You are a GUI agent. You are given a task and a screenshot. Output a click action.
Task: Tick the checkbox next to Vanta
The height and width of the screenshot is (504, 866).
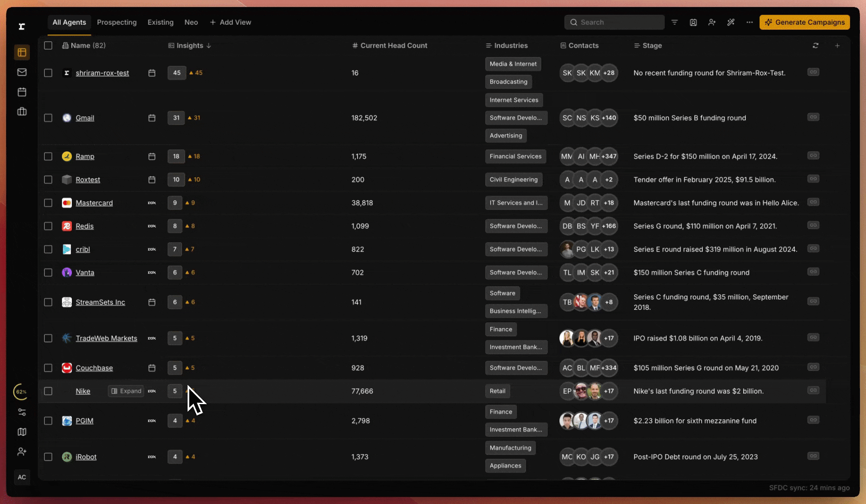click(48, 273)
